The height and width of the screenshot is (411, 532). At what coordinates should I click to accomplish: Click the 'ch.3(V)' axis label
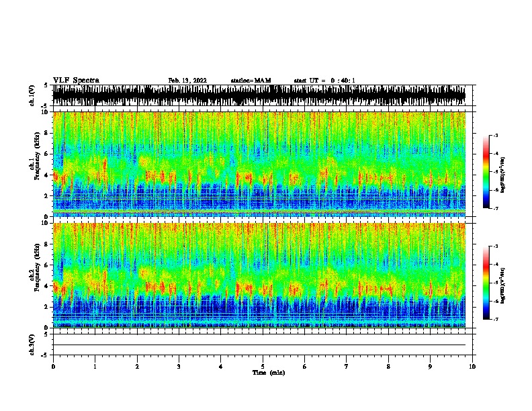pyautogui.click(x=32, y=345)
